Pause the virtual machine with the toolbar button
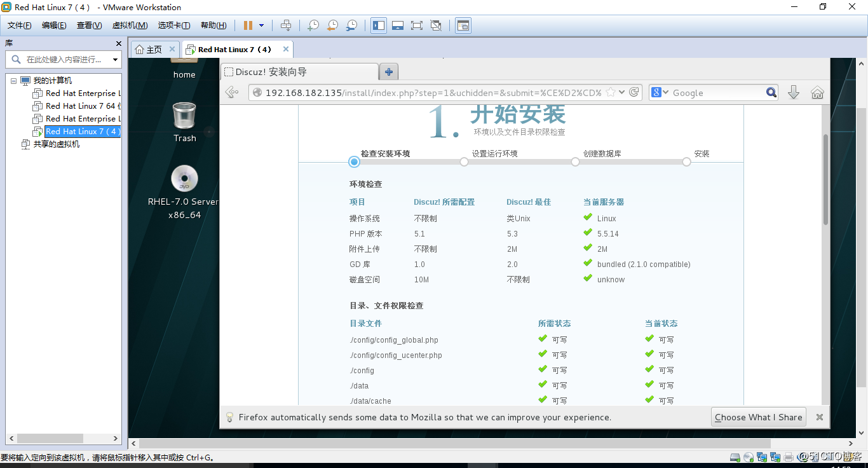This screenshot has height=468, width=868. [x=248, y=25]
